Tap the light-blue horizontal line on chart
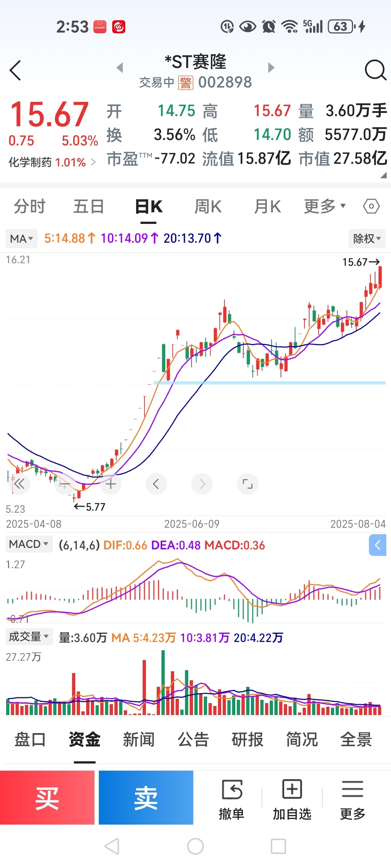The image size is (391, 868). pyautogui.click(x=270, y=383)
